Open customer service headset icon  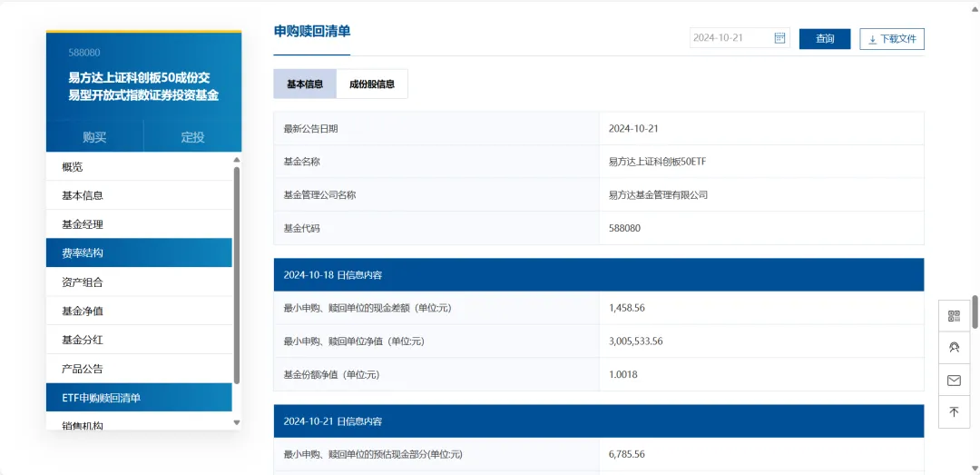click(x=954, y=348)
